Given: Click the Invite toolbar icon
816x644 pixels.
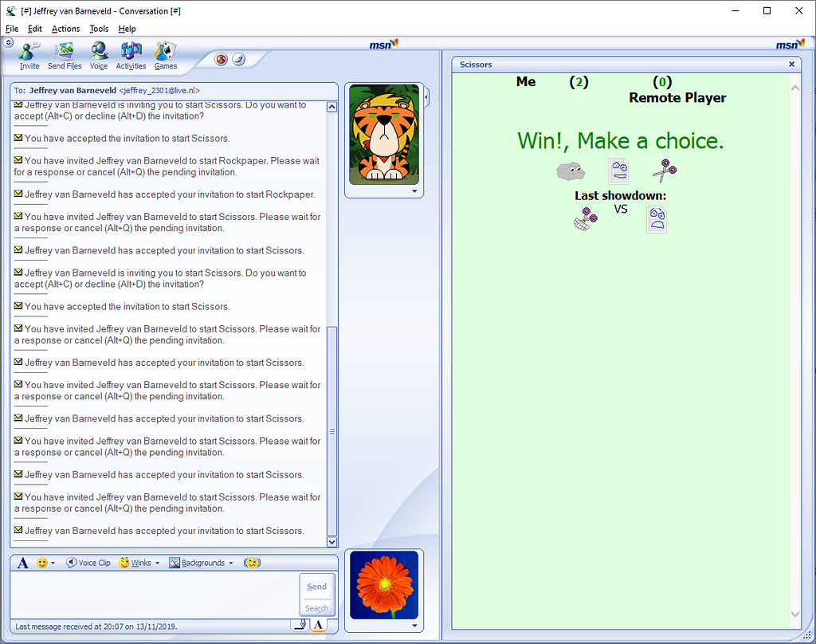Looking at the screenshot, I should [x=29, y=56].
